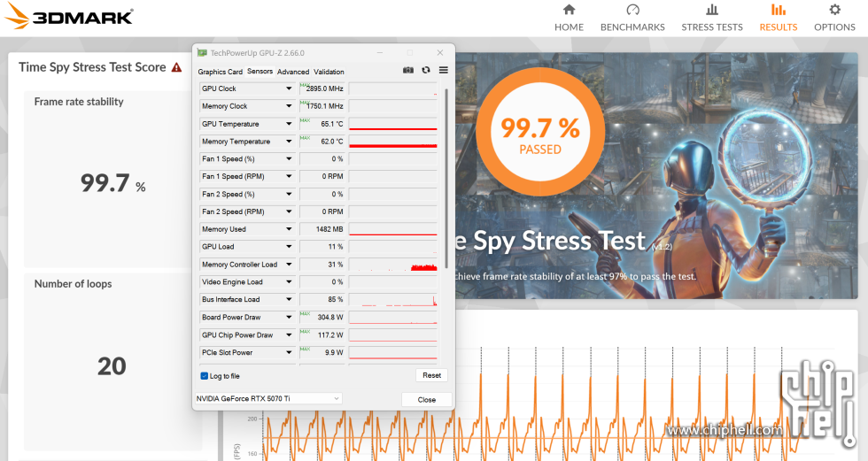Click the GPU-Z refresh icon
Screen dimensions: 868x461
coord(426,71)
